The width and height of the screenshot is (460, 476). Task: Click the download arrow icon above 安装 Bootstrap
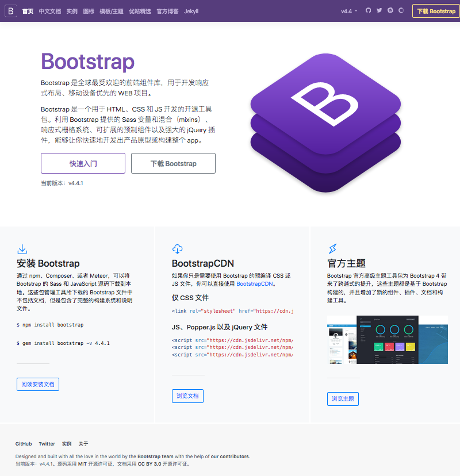coord(22,249)
